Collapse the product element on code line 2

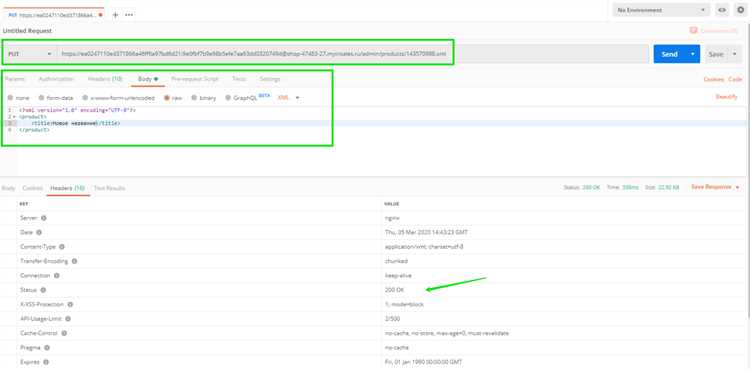(x=14, y=116)
